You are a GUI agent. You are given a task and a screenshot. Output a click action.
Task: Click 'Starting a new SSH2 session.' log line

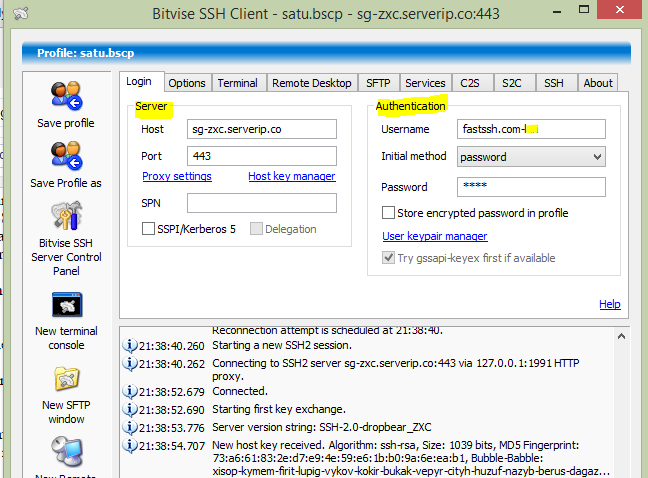pos(282,345)
